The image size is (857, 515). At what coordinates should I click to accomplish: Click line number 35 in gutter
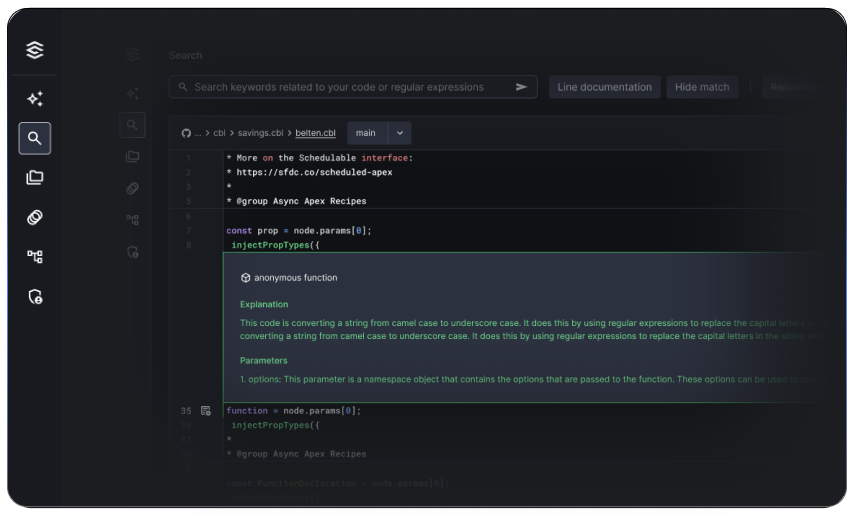click(186, 411)
